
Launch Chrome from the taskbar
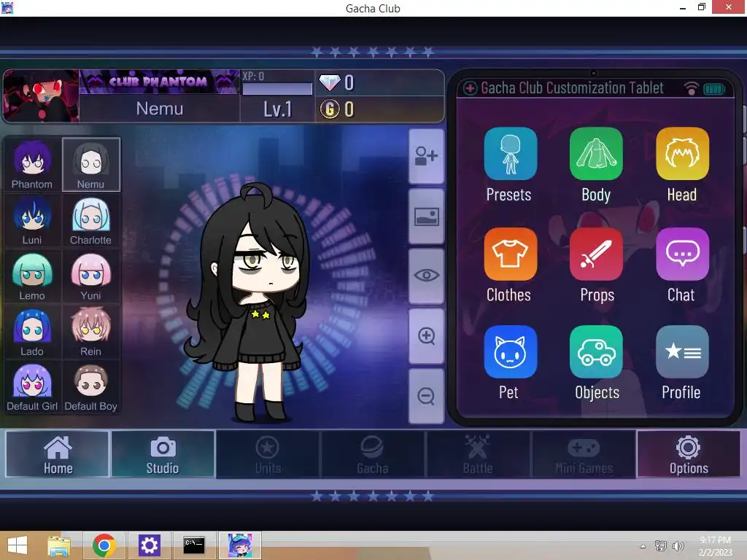coord(104,545)
